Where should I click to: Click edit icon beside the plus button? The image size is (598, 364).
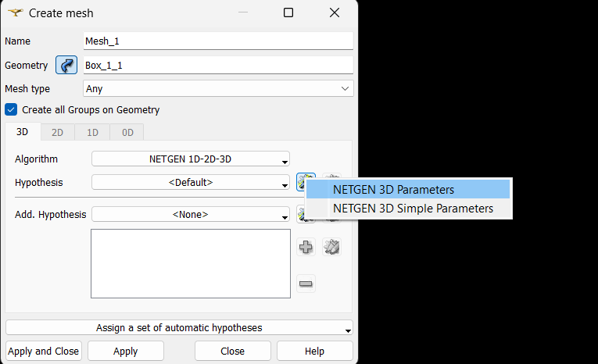[x=331, y=247]
